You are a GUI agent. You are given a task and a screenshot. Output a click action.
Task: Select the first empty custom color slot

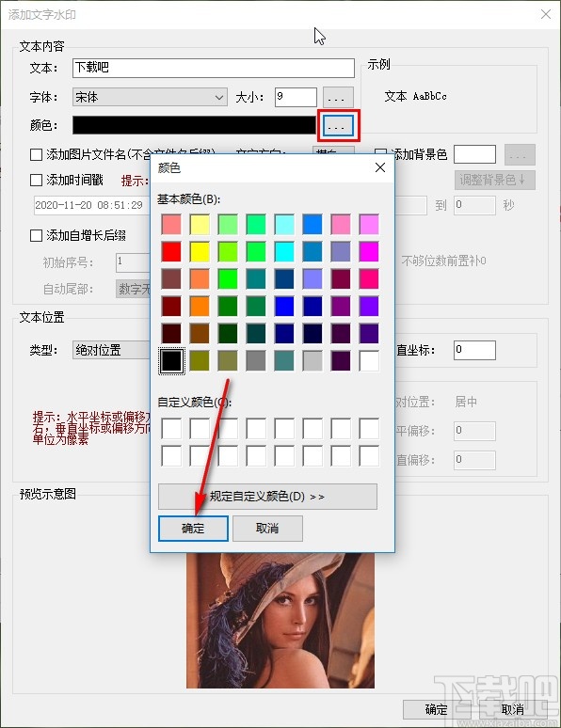pyautogui.click(x=171, y=429)
